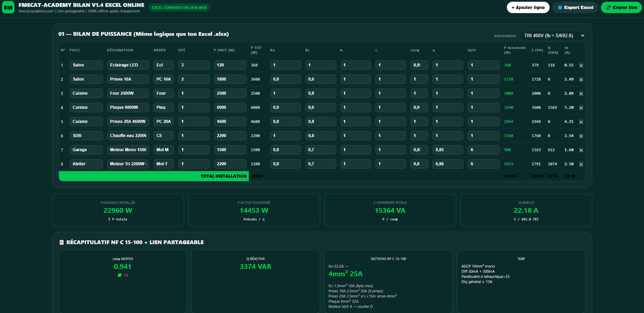
Task: Click the Excel converti en lien web badge
Action: [179, 8]
